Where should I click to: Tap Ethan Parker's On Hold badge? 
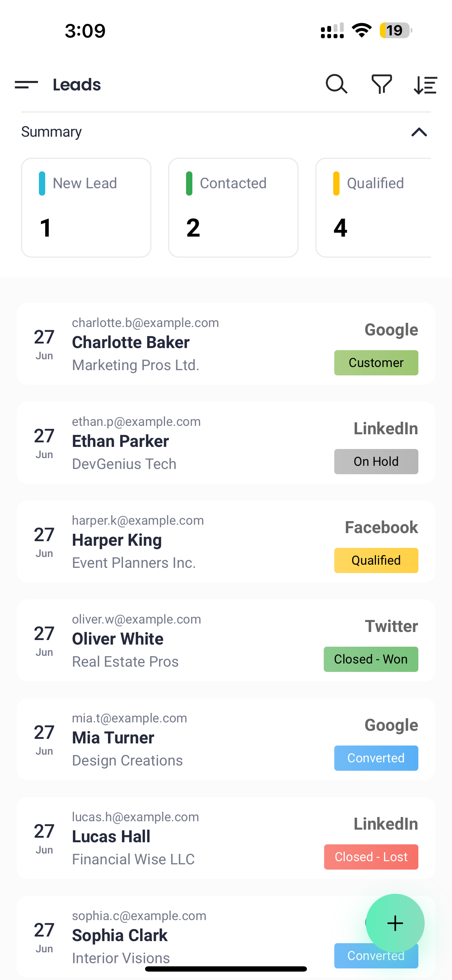tap(376, 462)
